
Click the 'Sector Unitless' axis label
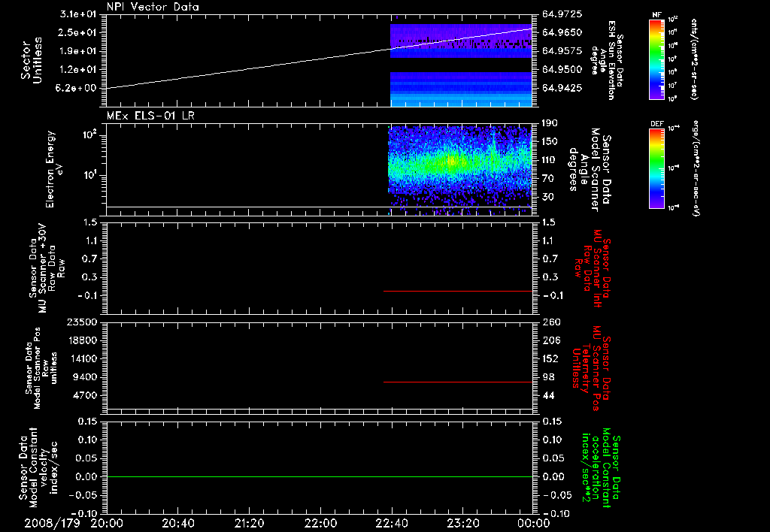[x=32, y=60]
